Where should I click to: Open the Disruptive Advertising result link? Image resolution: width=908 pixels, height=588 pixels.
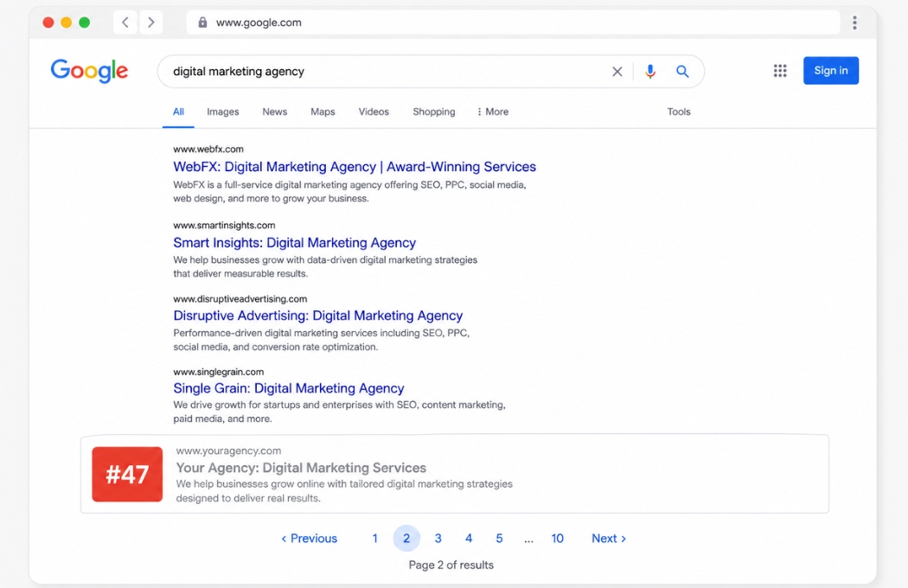(318, 316)
